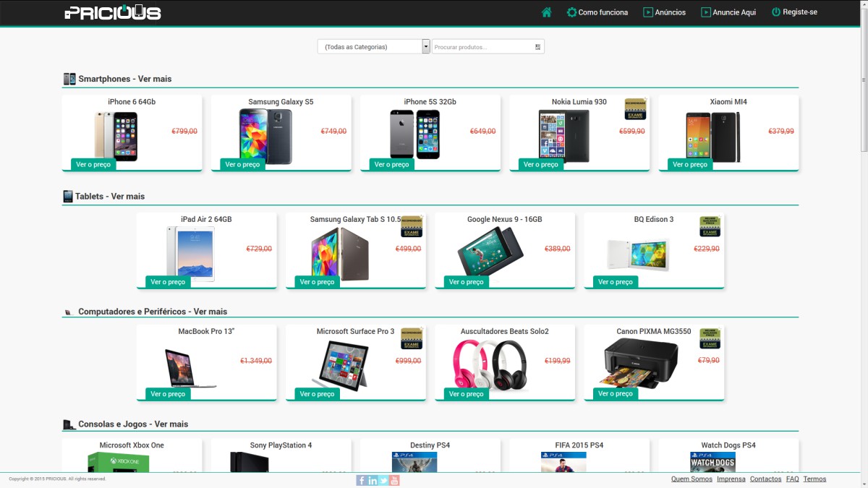Click the Destiny PS4 title
Image resolution: width=868 pixels, height=488 pixels.
tap(430, 445)
